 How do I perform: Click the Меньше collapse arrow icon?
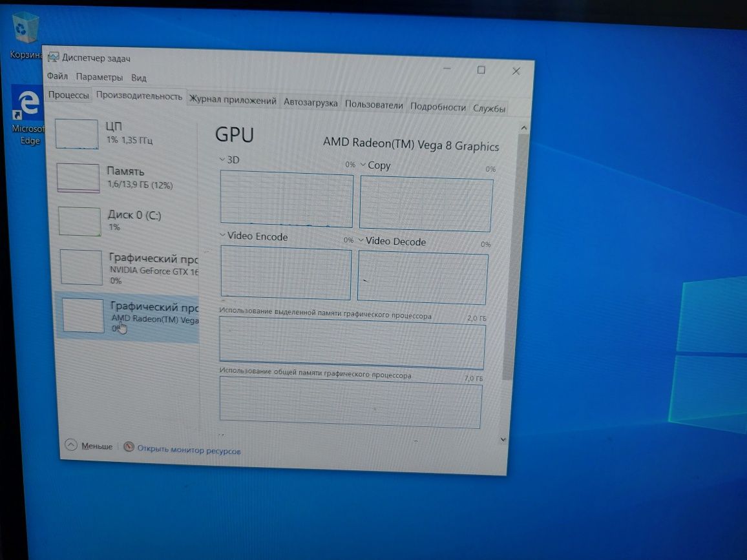click(x=71, y=445)
